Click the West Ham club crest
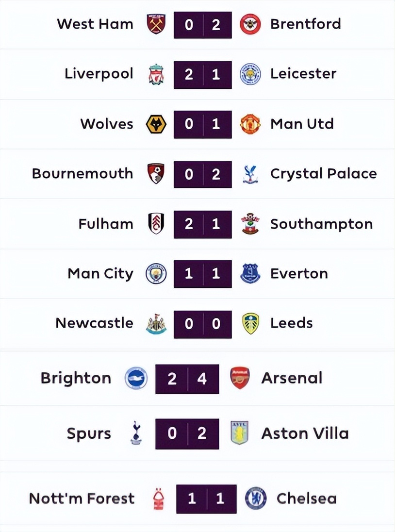Viewport: 395px width, 532px height. pyautogui.click(x=156, y=24)
